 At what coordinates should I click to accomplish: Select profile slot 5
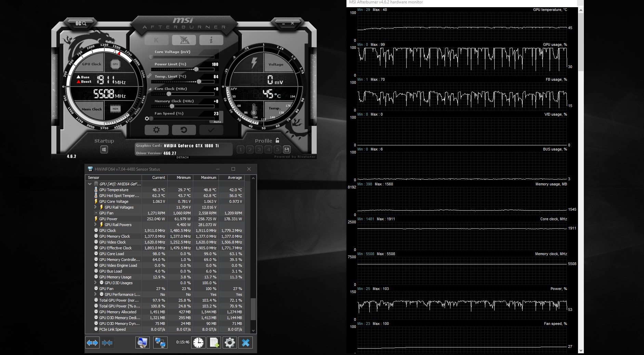(x=278, y=149)
